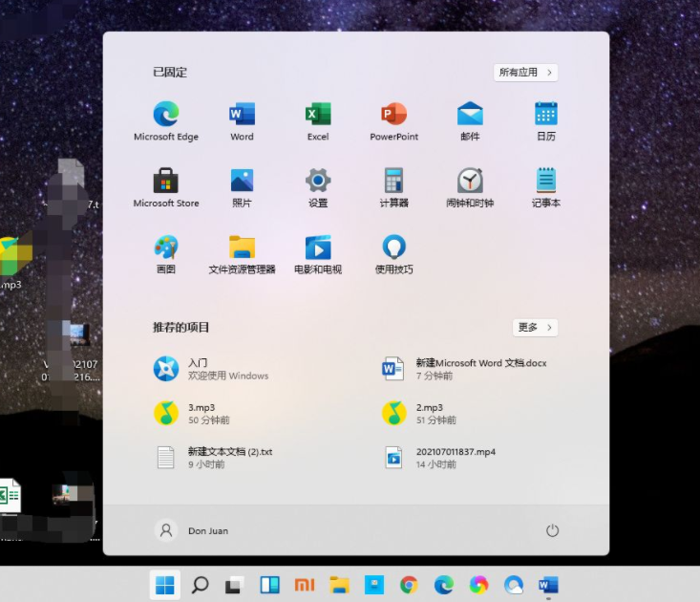700x602 pixels.
Task: Open the Mi orange icon on taskbar
Action: point(305,585)
